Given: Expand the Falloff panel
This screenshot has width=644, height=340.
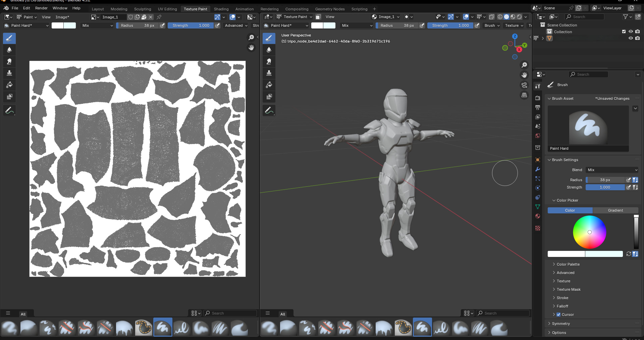Looking at the screenshot, I should (562, 306).
